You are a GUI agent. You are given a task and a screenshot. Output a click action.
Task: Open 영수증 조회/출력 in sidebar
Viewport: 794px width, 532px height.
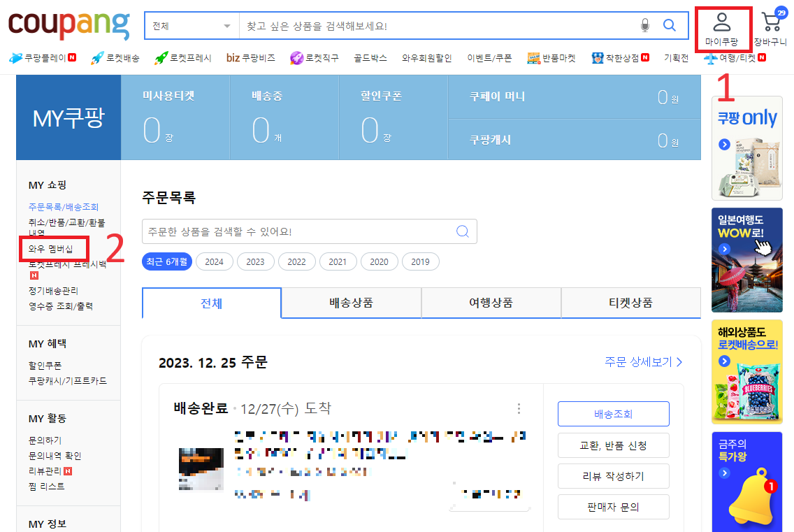pyautogui.click(x=61, y=306)
